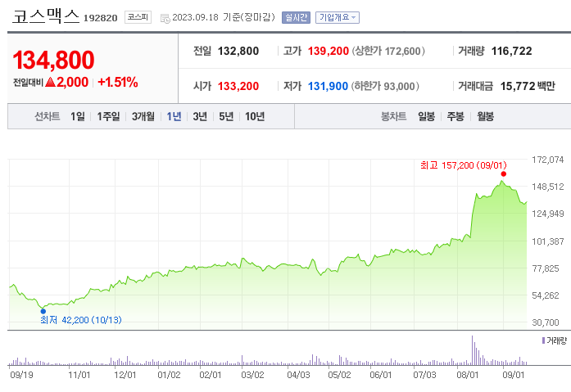Click the 코스피 market label
Image resolution: width=571 pixels, height=392 pixels.
[138, 17]
